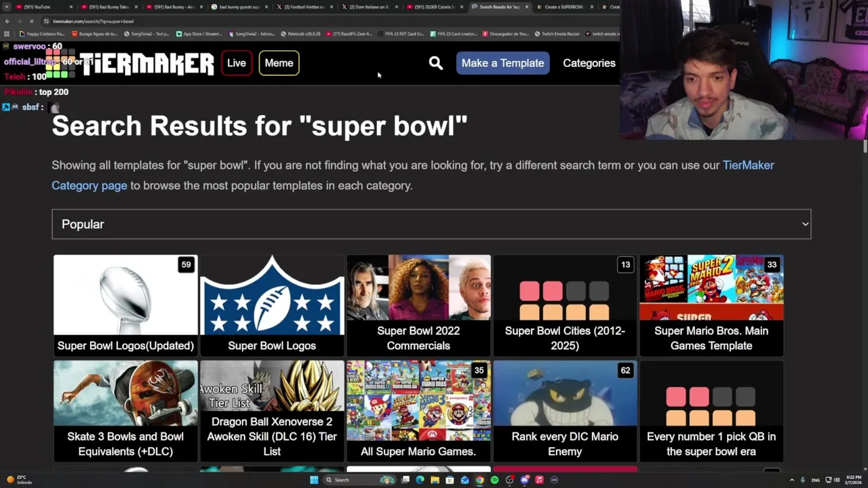Open Super Bowl Logos(Updated) template
Image resolution: width=868 pixels, height=488 pixels.
(125, 306)
